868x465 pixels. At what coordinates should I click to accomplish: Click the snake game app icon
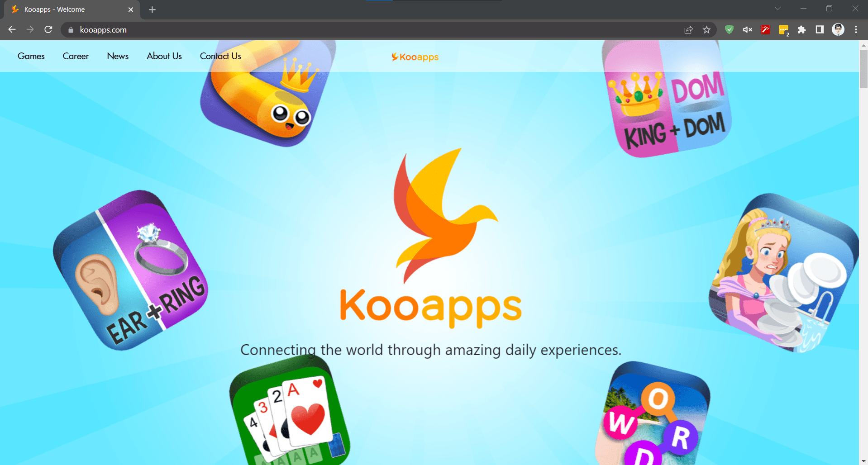click(268, 93)
